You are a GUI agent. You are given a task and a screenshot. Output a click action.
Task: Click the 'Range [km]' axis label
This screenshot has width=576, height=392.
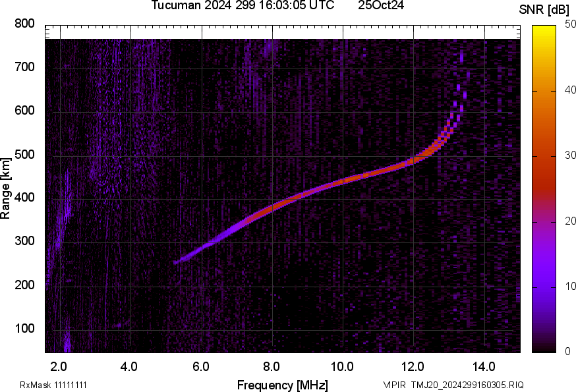tap(5, 188)
